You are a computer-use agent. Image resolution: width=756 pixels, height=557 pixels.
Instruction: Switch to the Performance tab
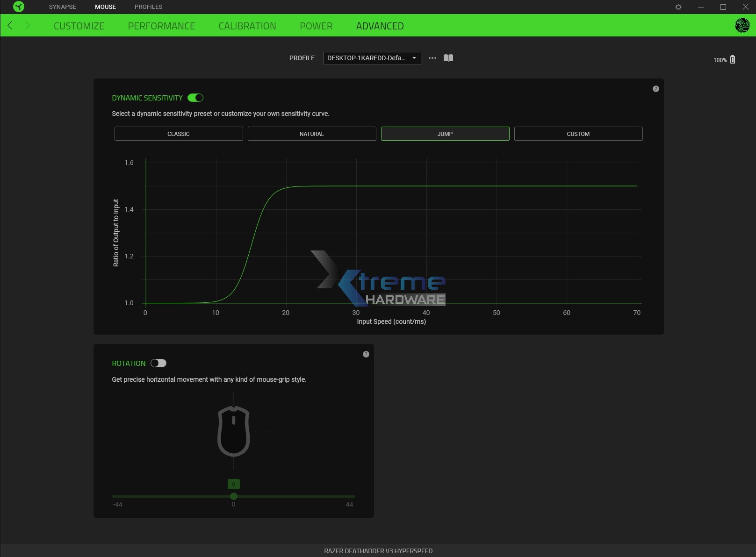pos(161,26)
